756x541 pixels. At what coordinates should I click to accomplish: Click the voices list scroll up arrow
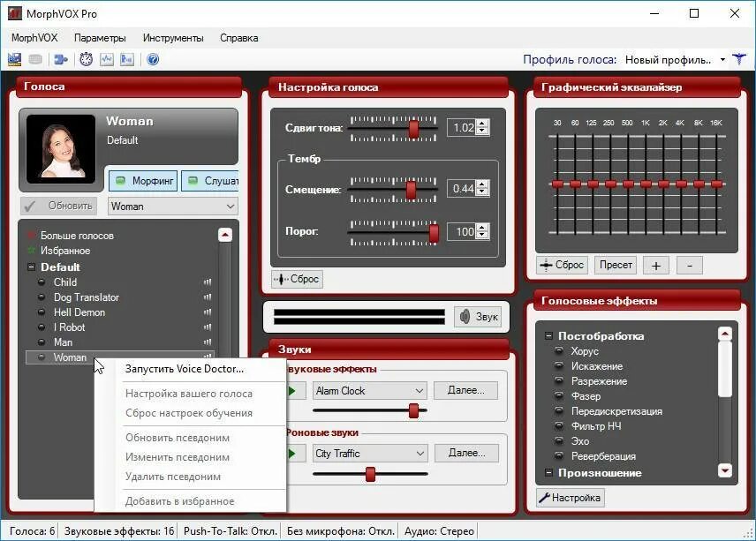(x=225, y=235)
